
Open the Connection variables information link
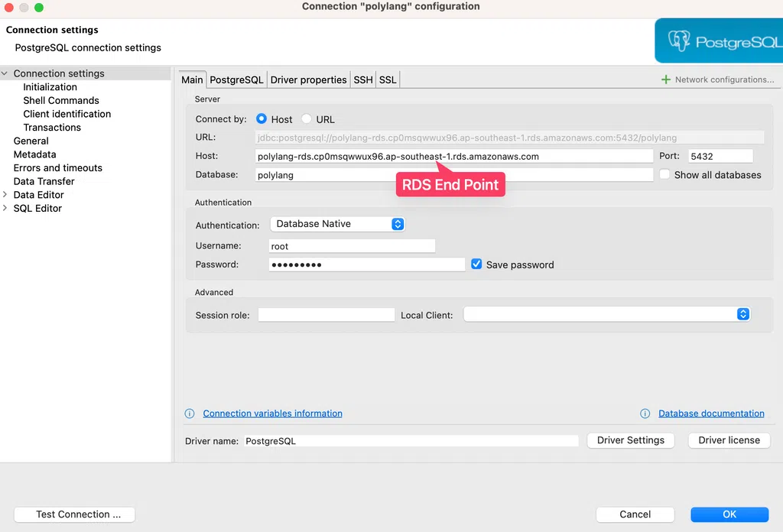[x=273, y=414]
